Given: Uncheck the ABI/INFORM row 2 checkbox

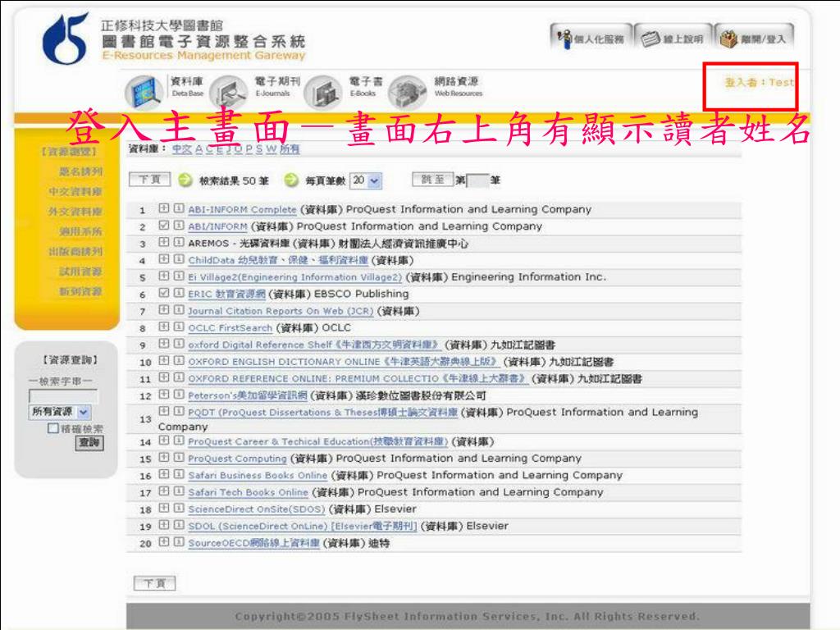Looking at the screenshot, I should pos(164,226).
